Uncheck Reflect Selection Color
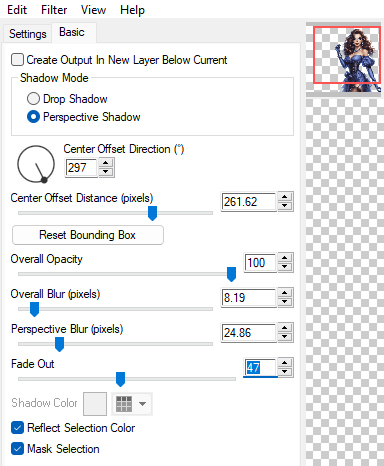 [17, 428]
